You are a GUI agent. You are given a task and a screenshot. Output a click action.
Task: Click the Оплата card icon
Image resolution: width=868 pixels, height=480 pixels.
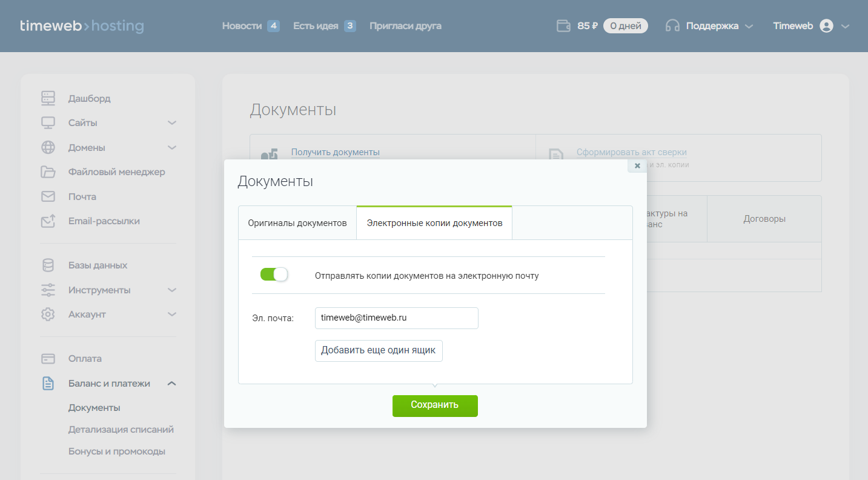[48, 359]
